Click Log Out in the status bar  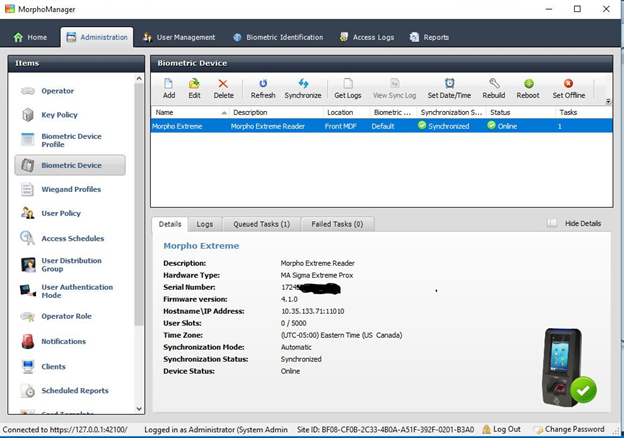tap(501, 429)
